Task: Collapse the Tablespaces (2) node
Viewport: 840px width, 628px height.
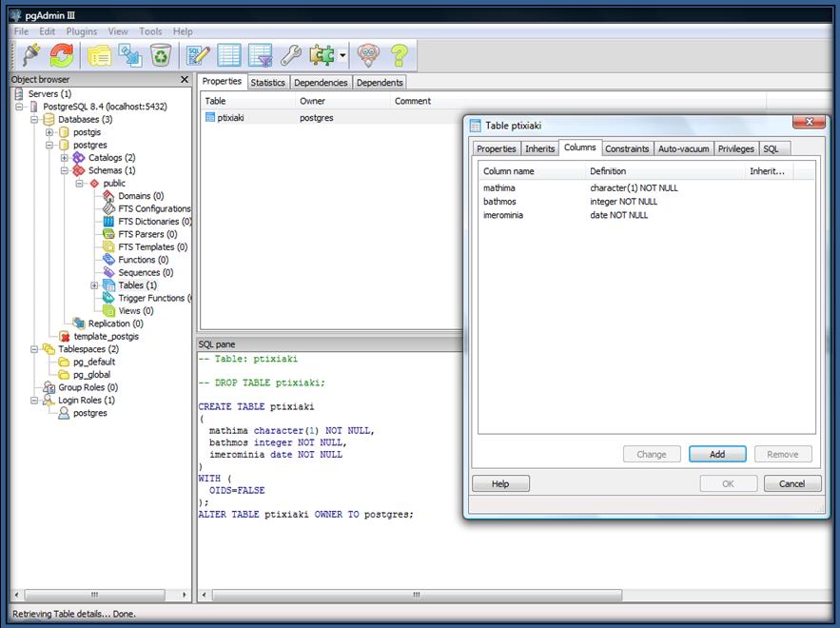Action: [x=34, y=349]
